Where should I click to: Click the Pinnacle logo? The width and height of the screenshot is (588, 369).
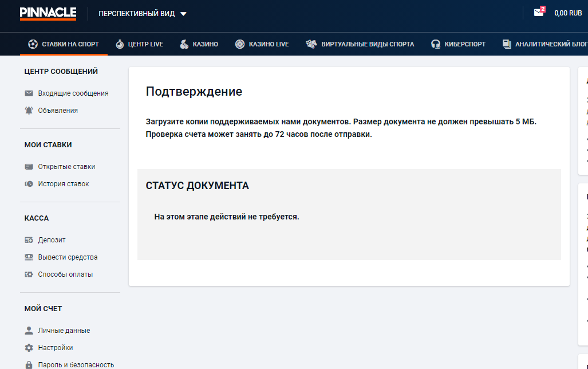point(48,14)
